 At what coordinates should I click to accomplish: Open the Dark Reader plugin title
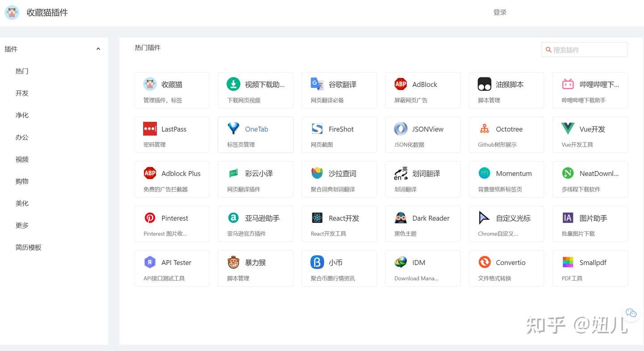[431, 218]
